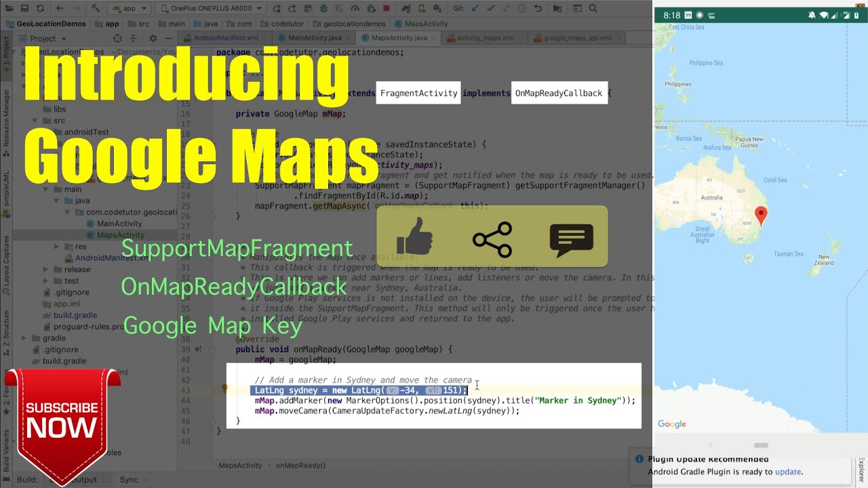Viewport: 868px width, 488px height.
Task: Tap the phone home navigation pill
Action: [x=761, y=445]
